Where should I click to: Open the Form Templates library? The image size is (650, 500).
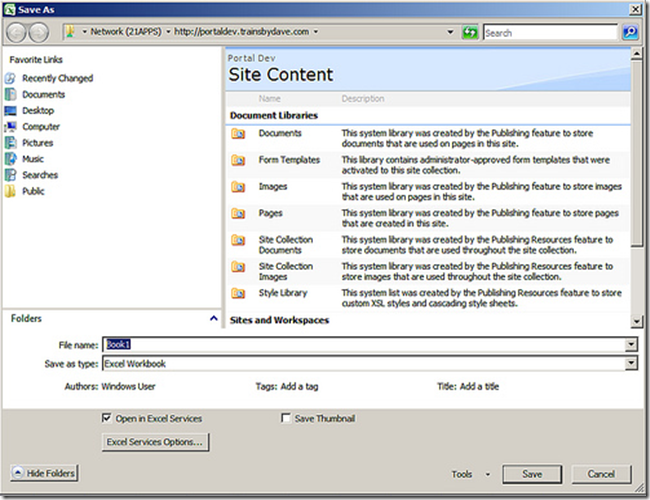point(289,160)
